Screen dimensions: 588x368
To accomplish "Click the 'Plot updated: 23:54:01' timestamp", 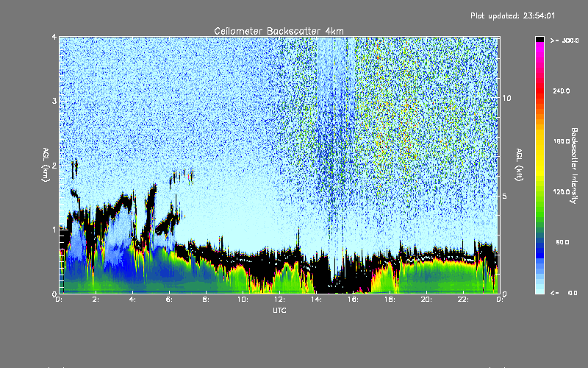I will (512, 15).
